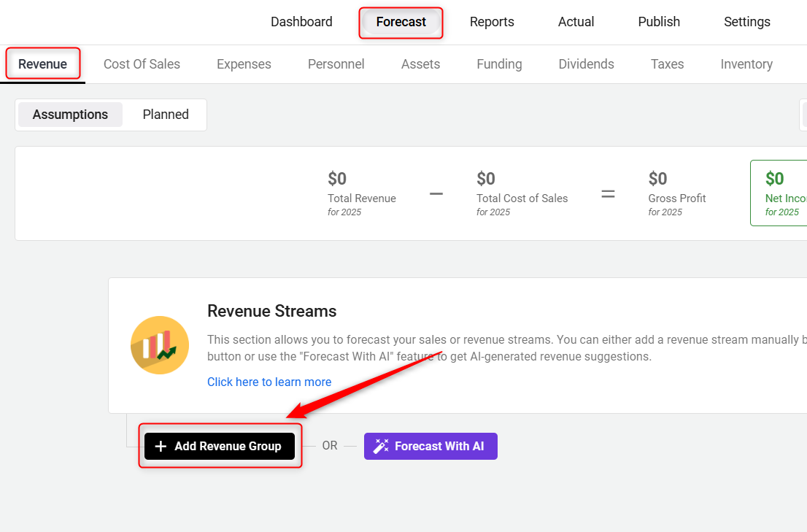This screenshot has height=532, width=807.
Task: Click the Gross Profit $0 figure
Action: coord(657,179)
